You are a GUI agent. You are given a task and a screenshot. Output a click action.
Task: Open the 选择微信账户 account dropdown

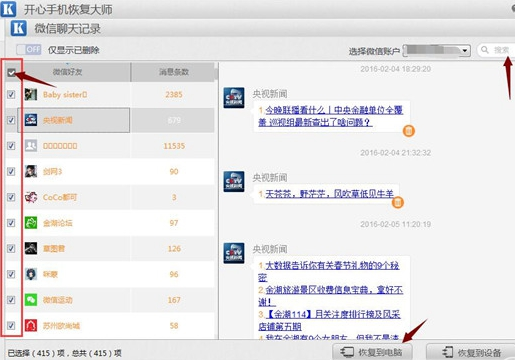pyautogui.click(x=437, y=50)
